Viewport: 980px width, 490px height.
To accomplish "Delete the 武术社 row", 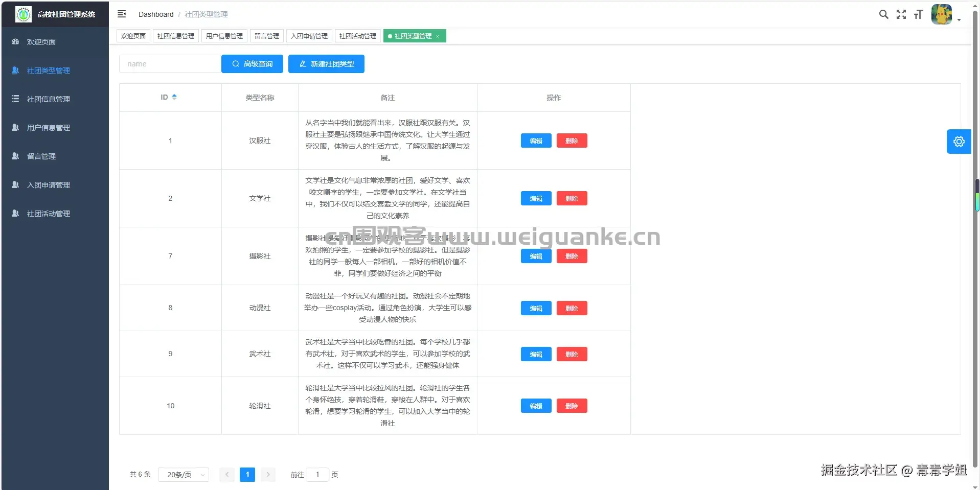I will point(572,354).
